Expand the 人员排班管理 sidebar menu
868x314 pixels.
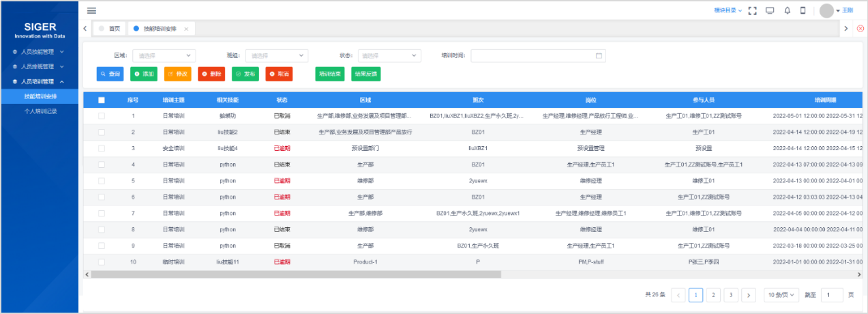tap(38, 66)
